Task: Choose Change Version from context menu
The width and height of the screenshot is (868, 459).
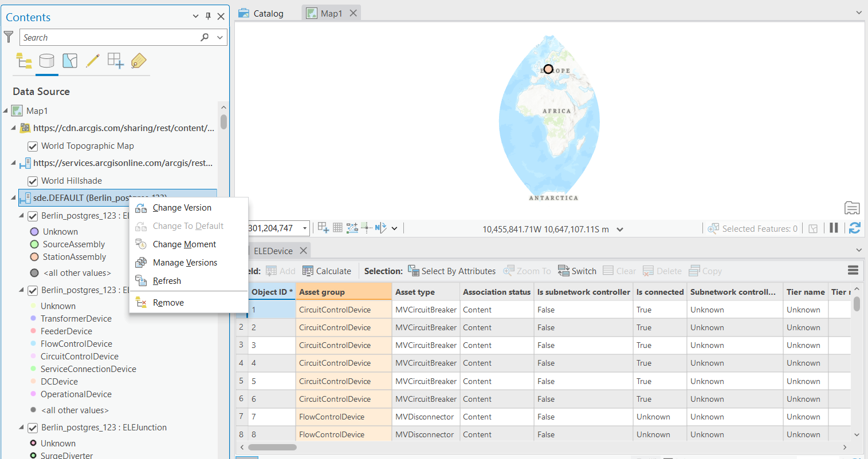Action: point(188,208)
